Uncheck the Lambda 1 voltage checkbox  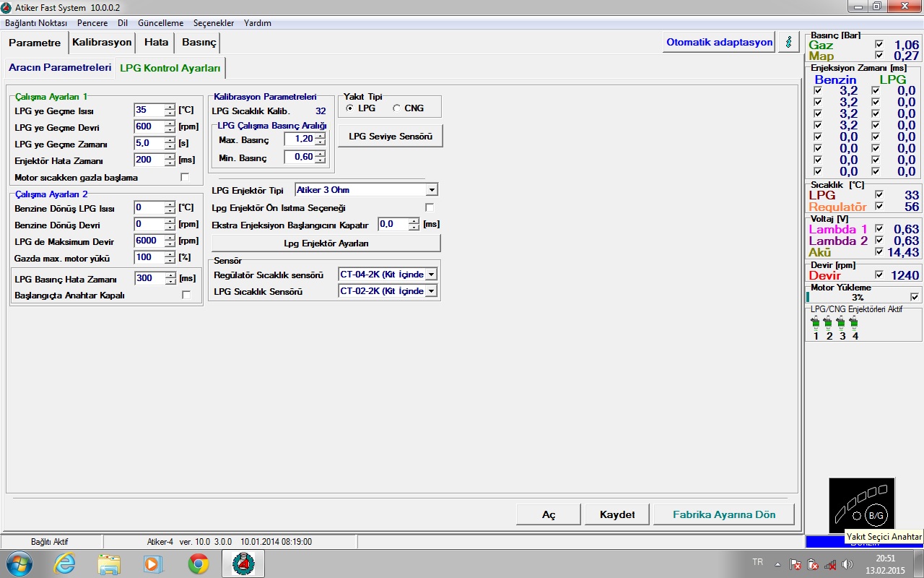coord(879,229)
